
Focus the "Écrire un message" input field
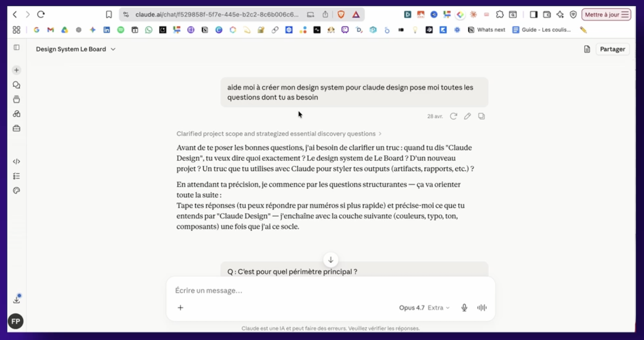(x=331, y=291)
